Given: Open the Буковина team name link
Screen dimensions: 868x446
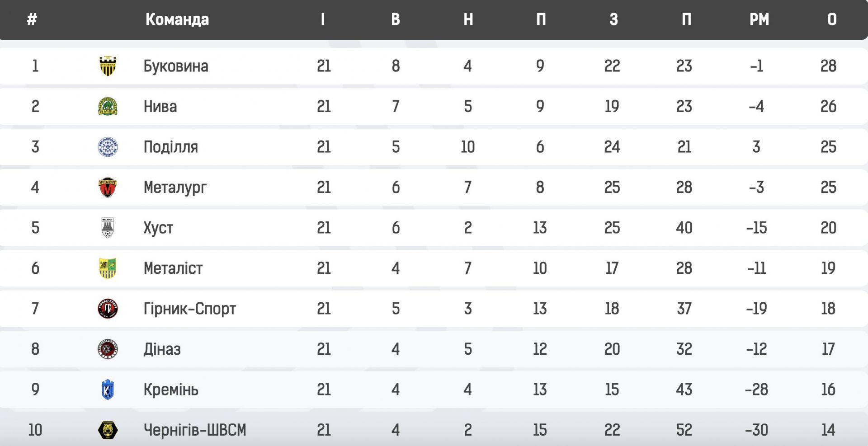Looking at the screenshot, I should (x=176, y=66).
